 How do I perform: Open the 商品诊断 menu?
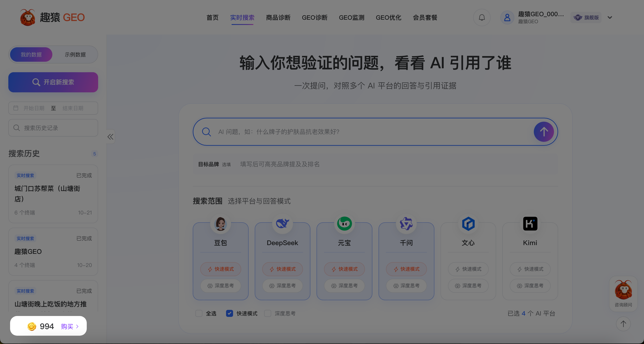coord(278,18)
